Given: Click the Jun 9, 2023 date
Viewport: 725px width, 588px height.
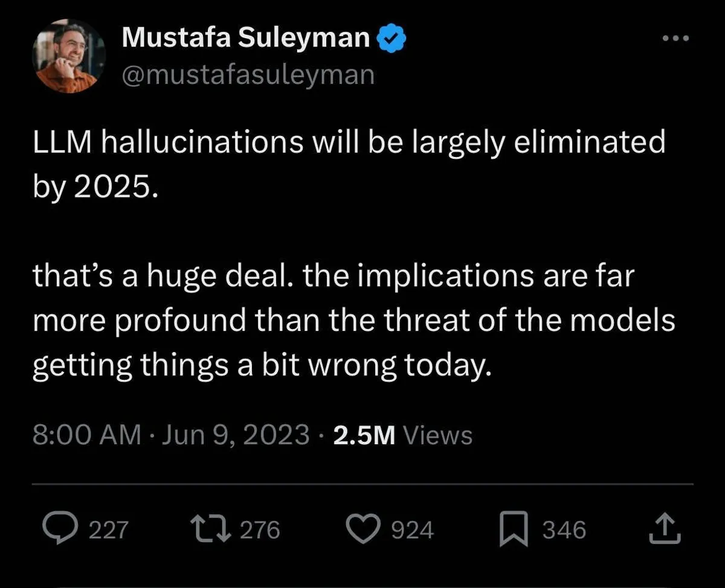Looking at the screenshot, I should click(236, 435).
